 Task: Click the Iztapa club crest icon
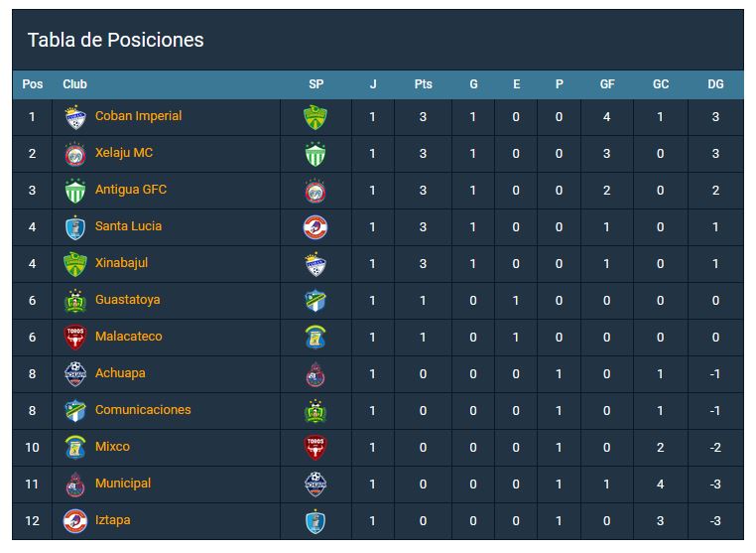click(75, 521)
